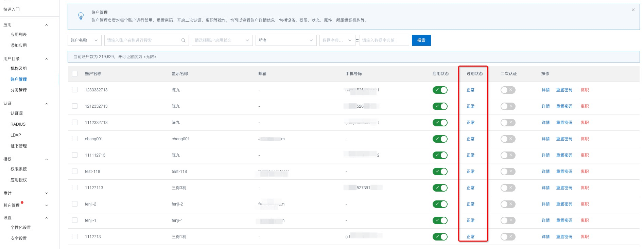Go to 应用列表 in sidebar
This screenshot has width=644, height=249.
click(x=19, y=35)
